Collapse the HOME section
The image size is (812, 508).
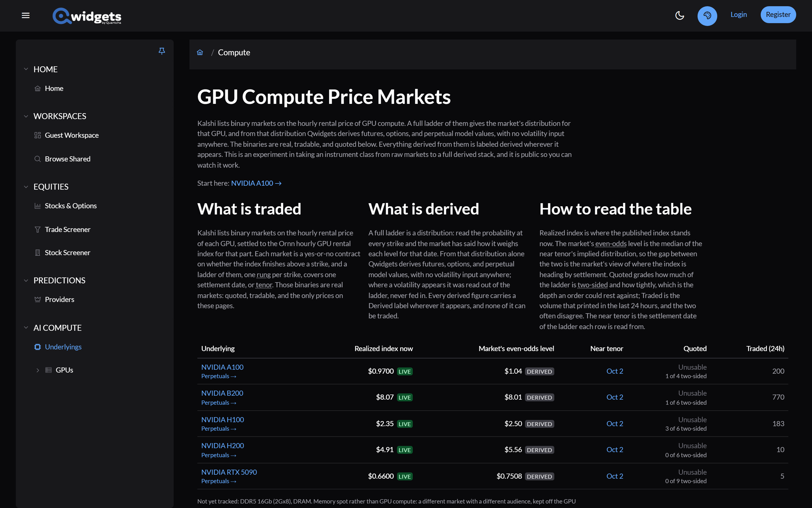pos(26,69)
